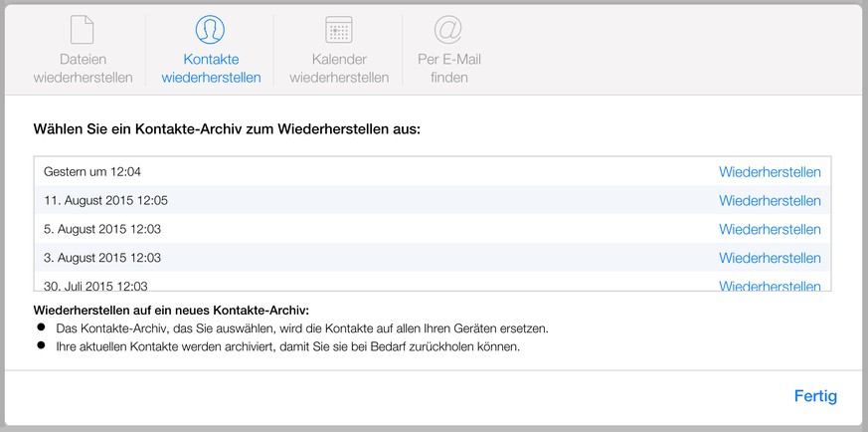Switch to the "Dateien wiederherstellen" tab label
868x432 pixels.
[83, 69]
